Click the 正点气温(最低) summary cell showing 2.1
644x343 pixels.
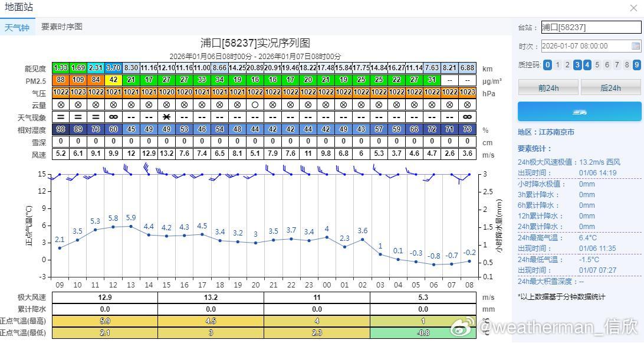click(x=105, y=333)
